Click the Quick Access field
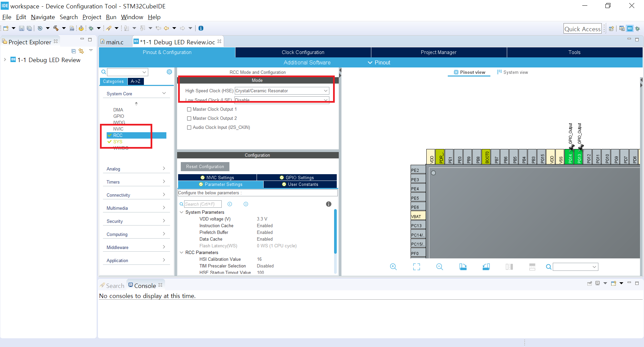The height and width of the screenshot is (347, 644). point(582,29)
